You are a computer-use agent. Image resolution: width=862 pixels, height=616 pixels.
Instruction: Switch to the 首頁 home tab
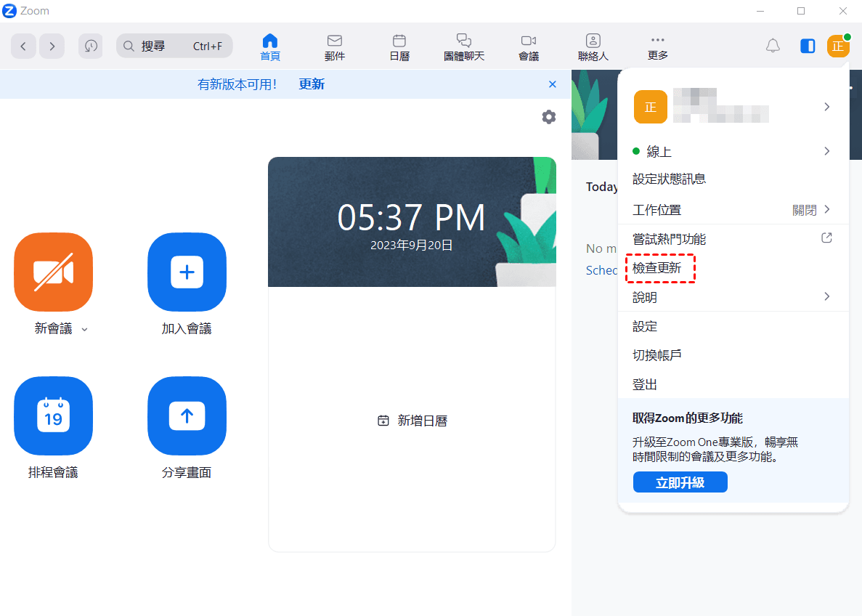pos(270,47)
